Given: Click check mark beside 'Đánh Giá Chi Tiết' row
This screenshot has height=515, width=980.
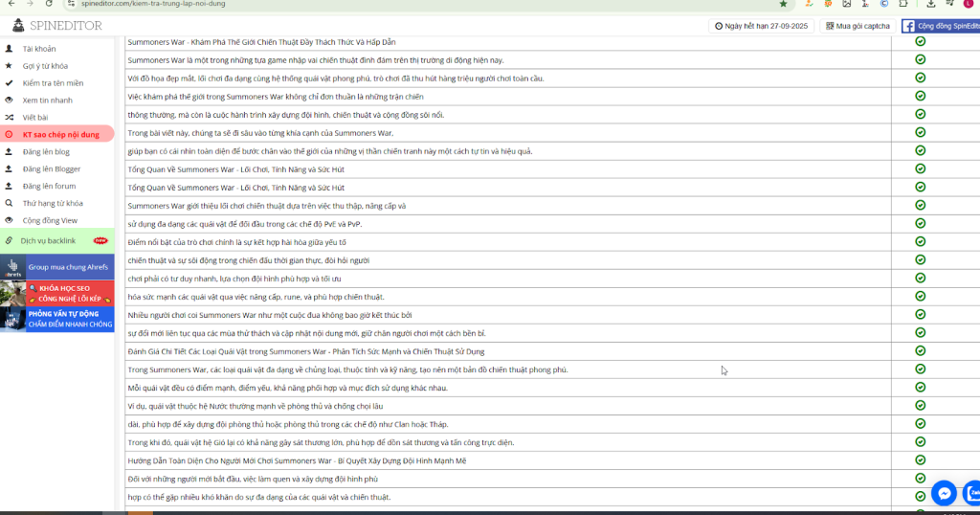Looking at the screenshot, I should [x=920, y=350].
